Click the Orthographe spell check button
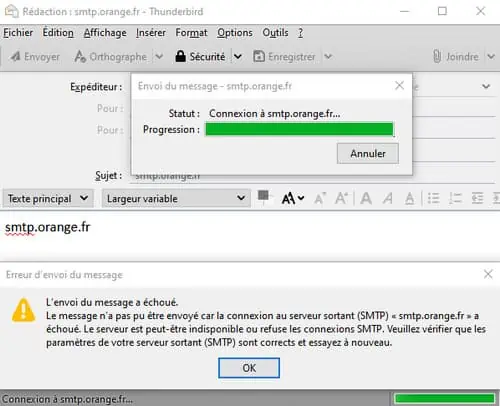Screen dimensions: 500x406 (110, 57)
